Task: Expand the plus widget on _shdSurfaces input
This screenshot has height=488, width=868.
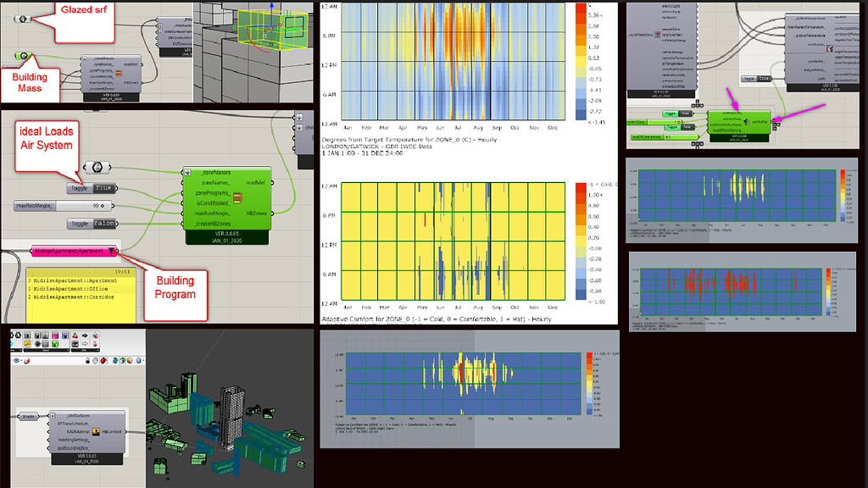Action: (x=53, y=414)
